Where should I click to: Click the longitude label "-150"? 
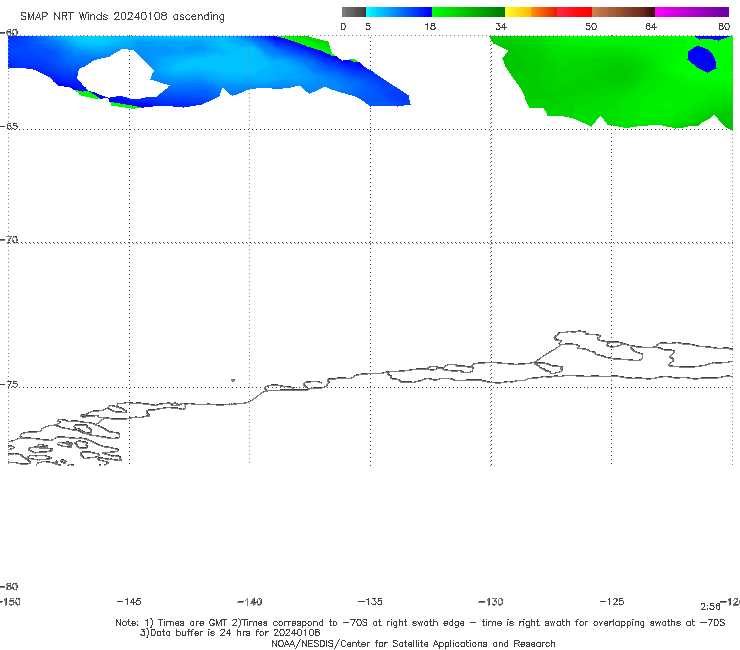(x=10, y=601)
